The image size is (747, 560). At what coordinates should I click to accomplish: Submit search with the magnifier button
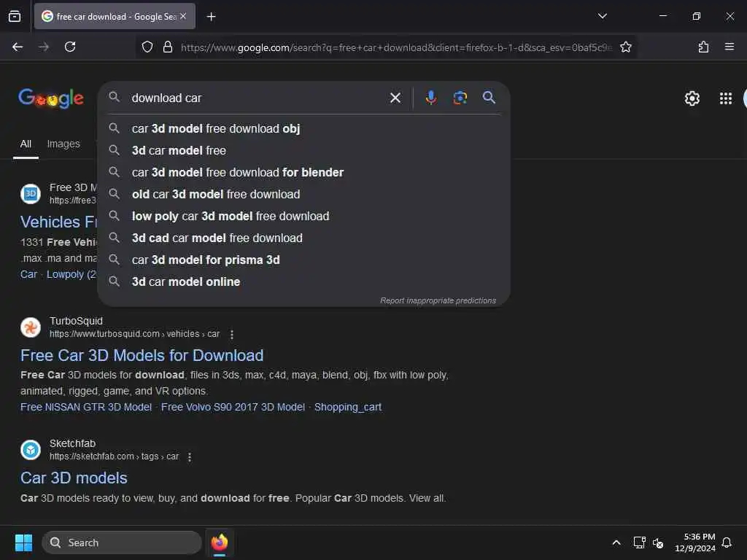(489, 98)
